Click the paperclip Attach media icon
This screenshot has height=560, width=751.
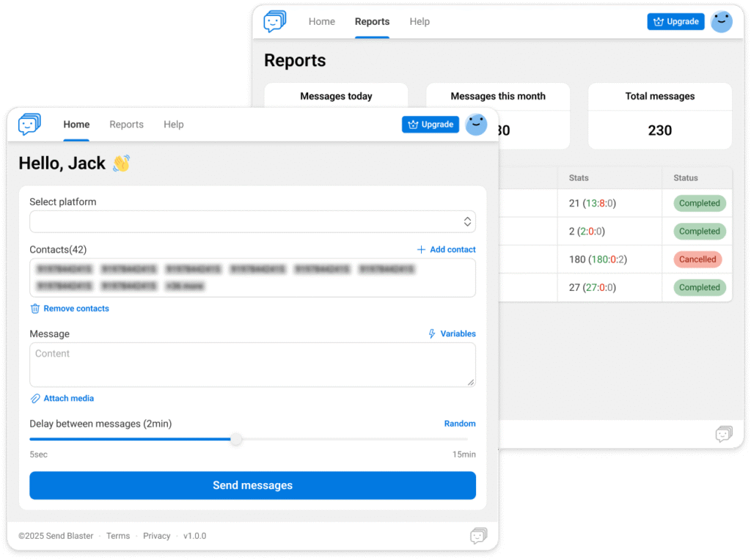pyautogui.click(x=35, y=399)
